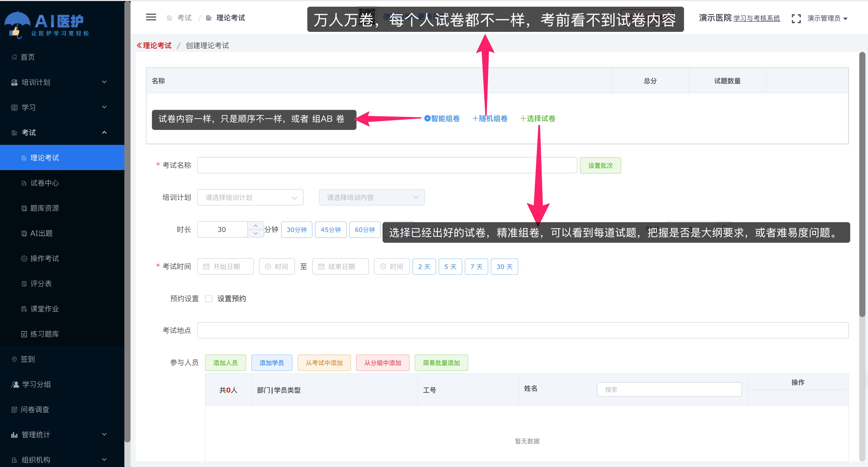Viewport: 868px width, 467px height.
Task: Set exam period to 2 天
Action: tap(424, 267)
